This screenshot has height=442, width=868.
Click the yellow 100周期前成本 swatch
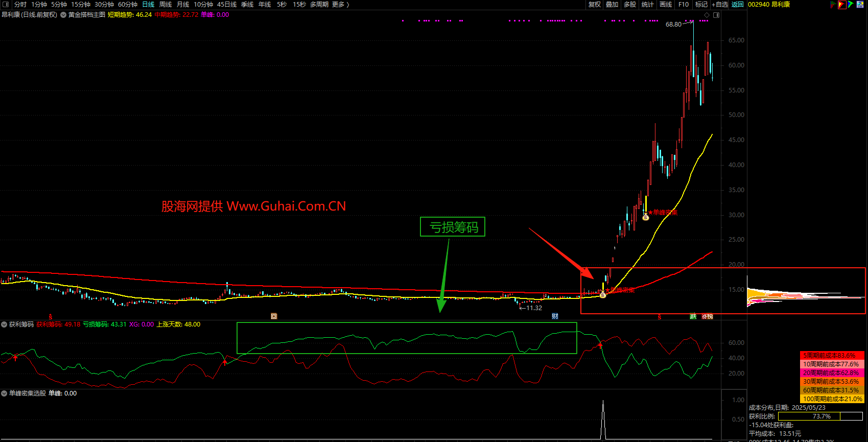(x=832, y=399)
